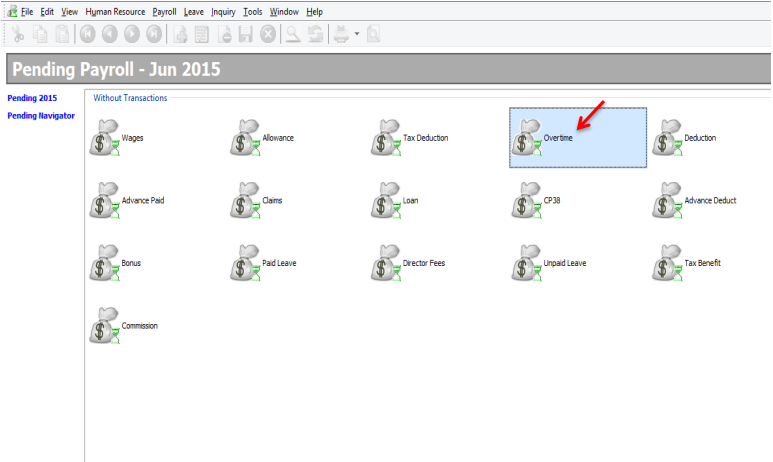Click the Cut scissors toolbar icon

17,34
